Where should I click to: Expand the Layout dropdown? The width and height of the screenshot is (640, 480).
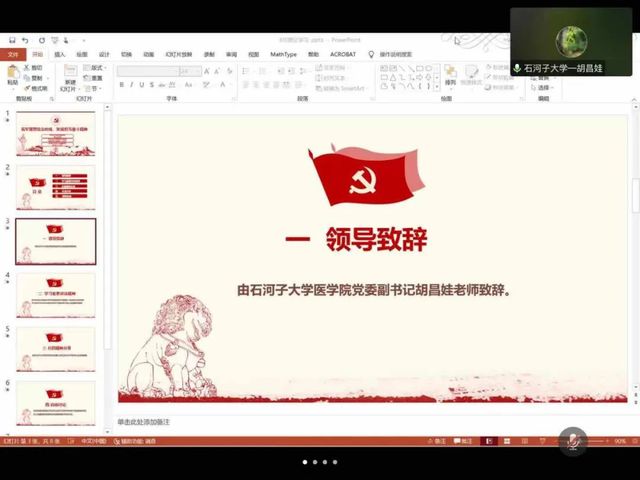coord(96,67)
